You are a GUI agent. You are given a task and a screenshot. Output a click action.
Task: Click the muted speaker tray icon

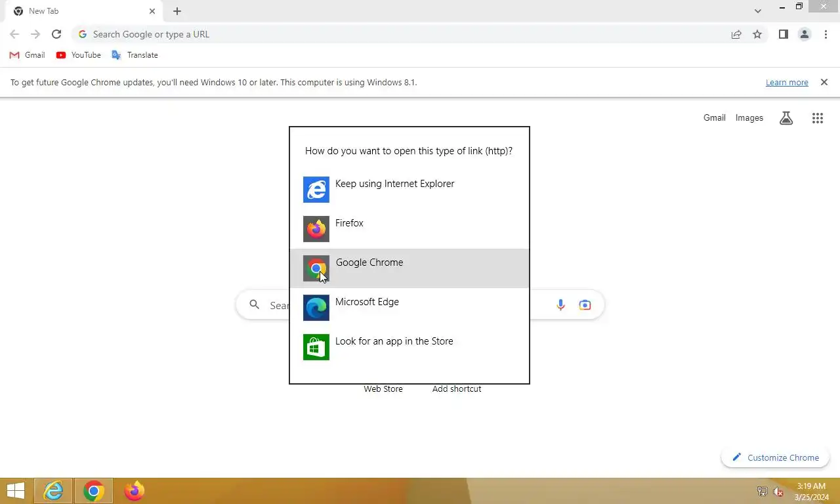(x=778, y=492)
